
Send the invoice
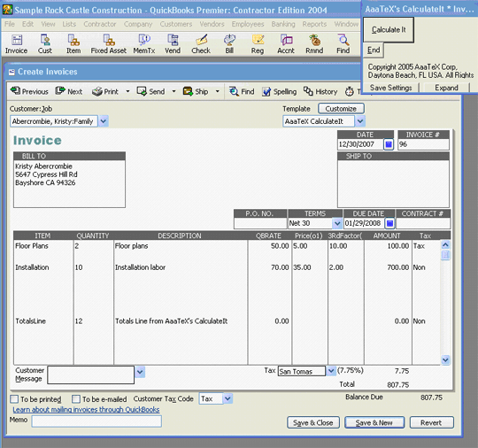pyautogui.click(x=150, y=91)
